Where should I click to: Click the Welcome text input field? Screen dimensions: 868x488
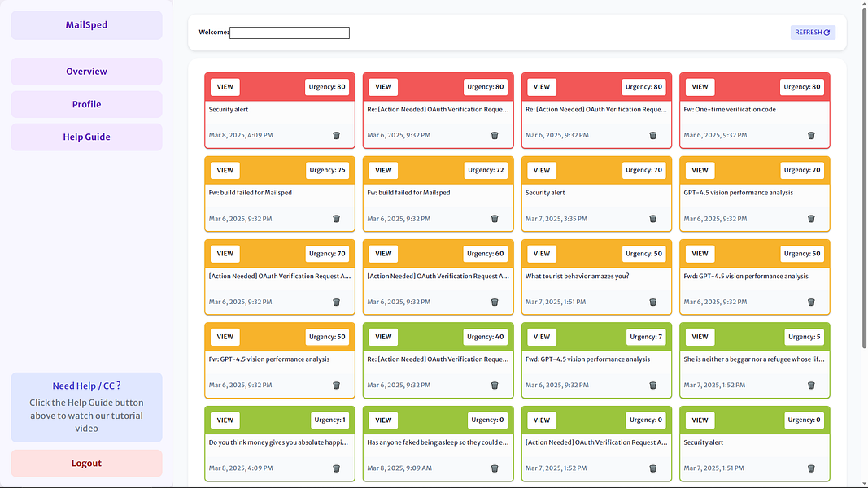290,33
